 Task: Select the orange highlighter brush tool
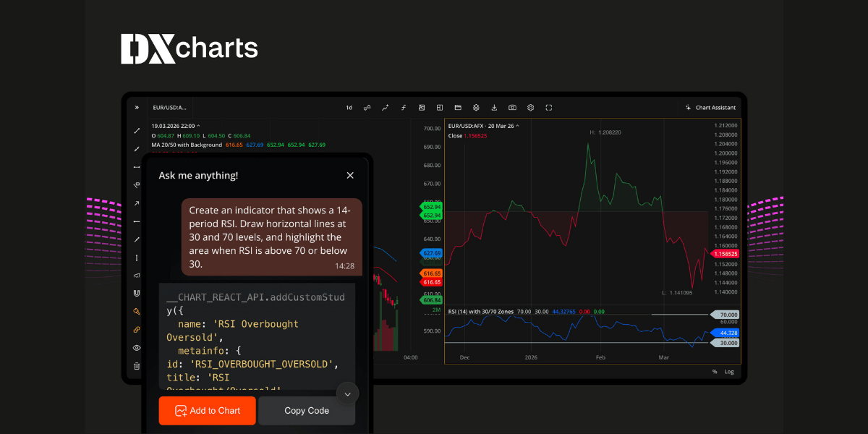(137, 312)
